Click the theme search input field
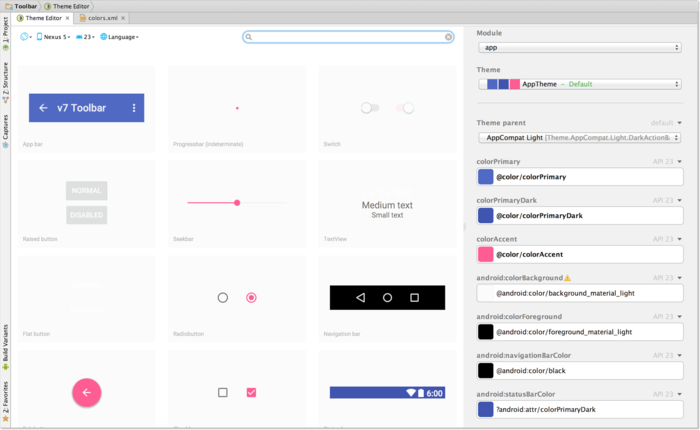Screen dimensions: 700x430 [348, 37]
